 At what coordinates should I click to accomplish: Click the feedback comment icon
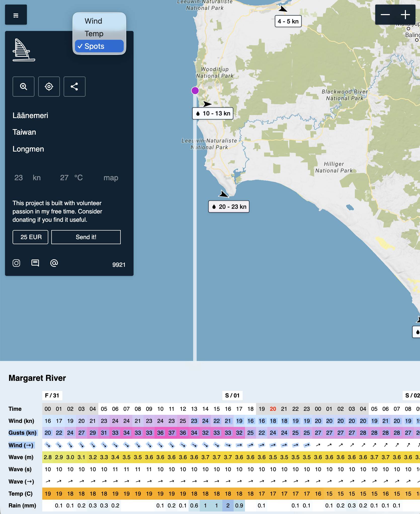pos(35,263)
